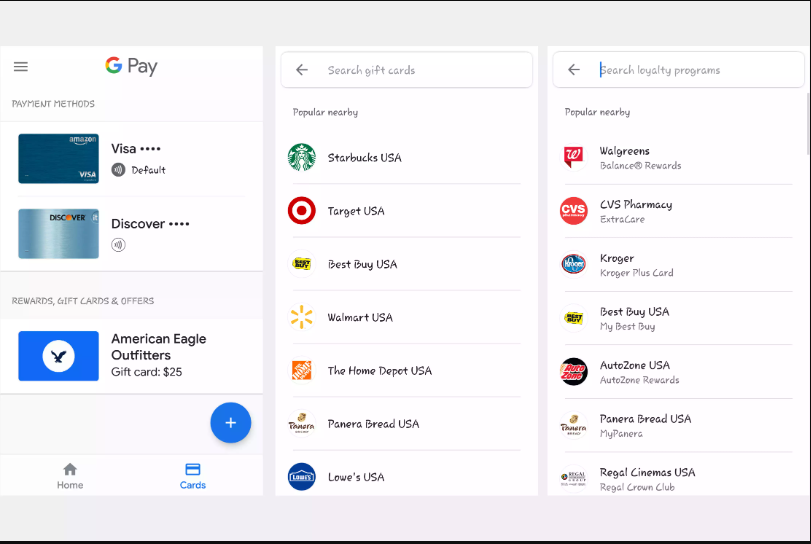Choose the Kroger logo
811x544 pixels.
(x=574, y=264)
